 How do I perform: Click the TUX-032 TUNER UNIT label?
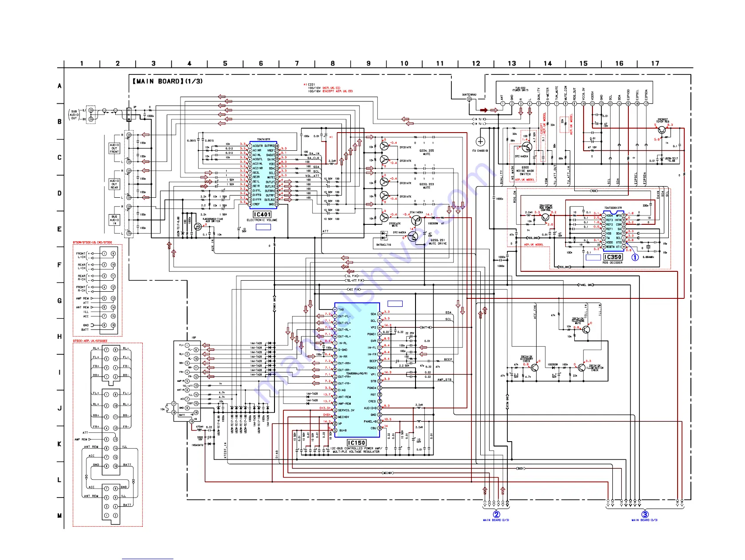click(521, 89)
